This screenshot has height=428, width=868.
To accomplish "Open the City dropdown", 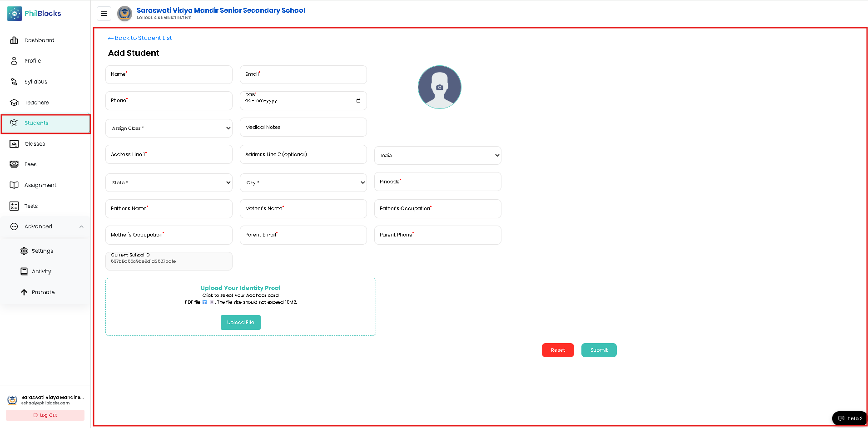I will (303, 182).
